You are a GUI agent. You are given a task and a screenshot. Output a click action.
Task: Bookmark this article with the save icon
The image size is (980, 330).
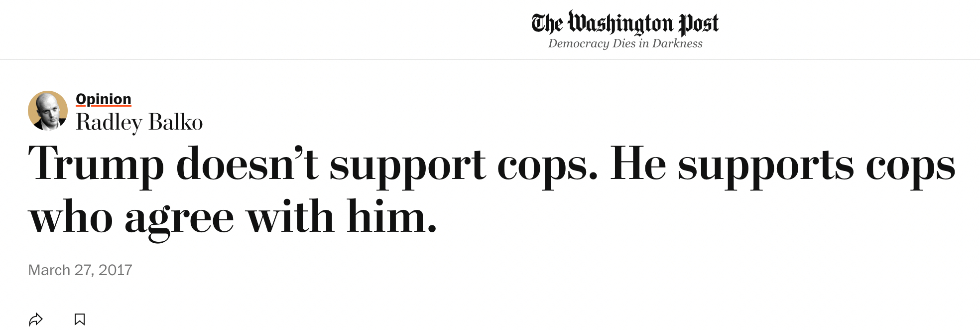pyautogui.click(x=80, y=319)
